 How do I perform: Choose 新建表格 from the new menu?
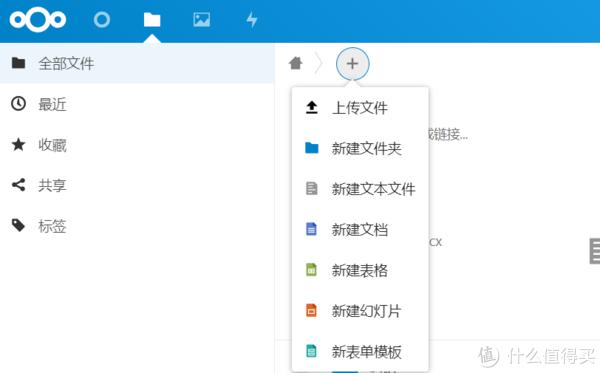pos(360,270)
